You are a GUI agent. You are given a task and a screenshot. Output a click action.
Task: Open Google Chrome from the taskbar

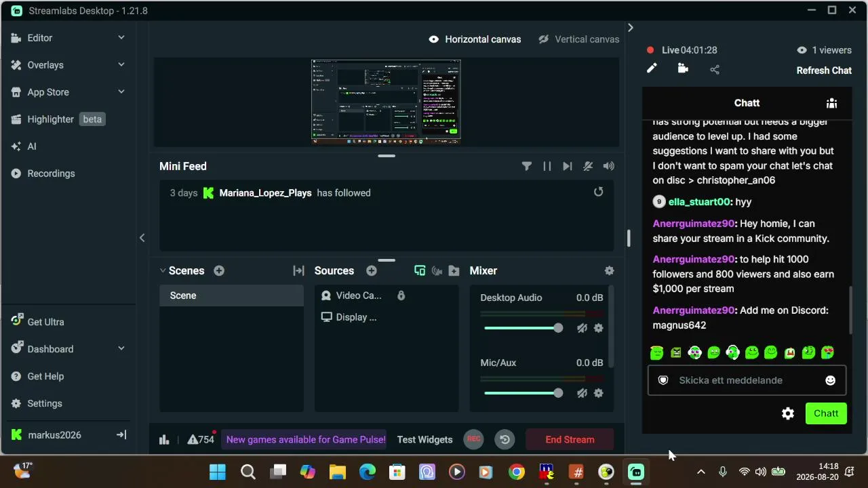pyautogui.click(x=517, y=472)
